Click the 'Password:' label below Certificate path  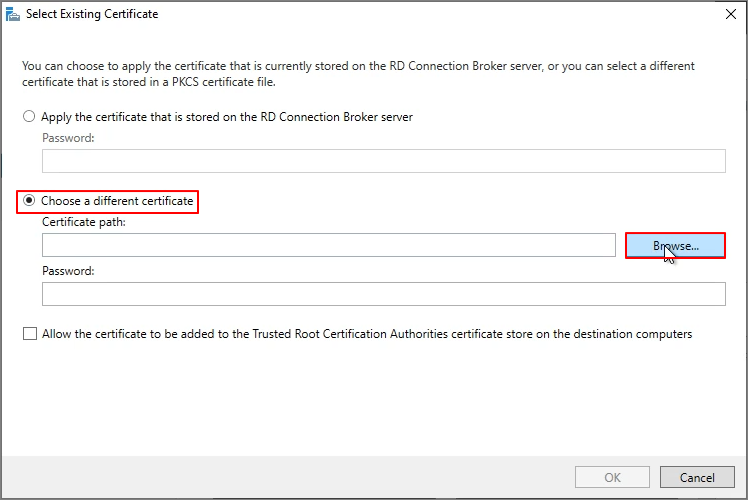[68, 271]
